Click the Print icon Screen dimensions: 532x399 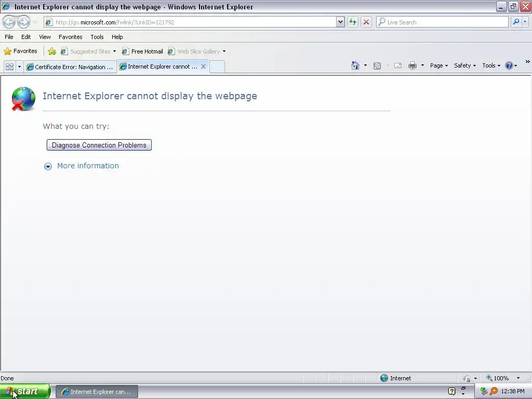point(412,65)
